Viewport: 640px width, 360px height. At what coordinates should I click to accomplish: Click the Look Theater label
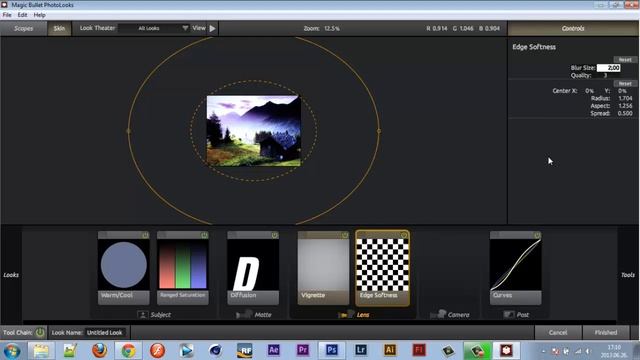pyautogui.click(x=98, y=28)
